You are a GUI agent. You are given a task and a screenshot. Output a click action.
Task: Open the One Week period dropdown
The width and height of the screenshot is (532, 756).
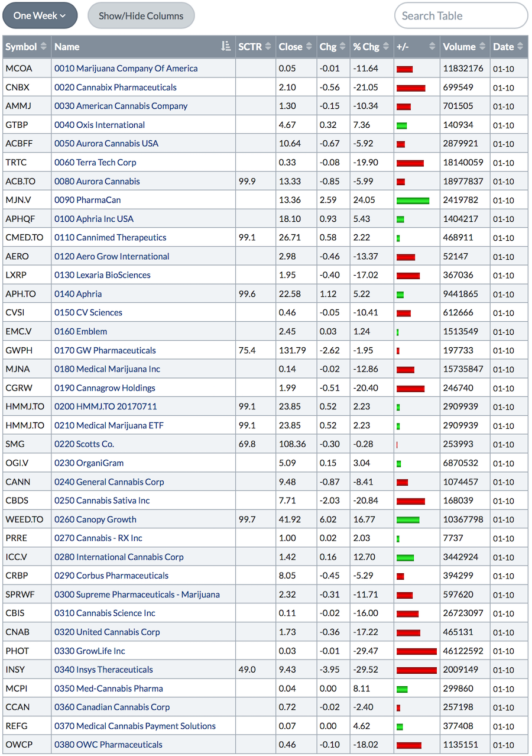[x=40, y=15]
